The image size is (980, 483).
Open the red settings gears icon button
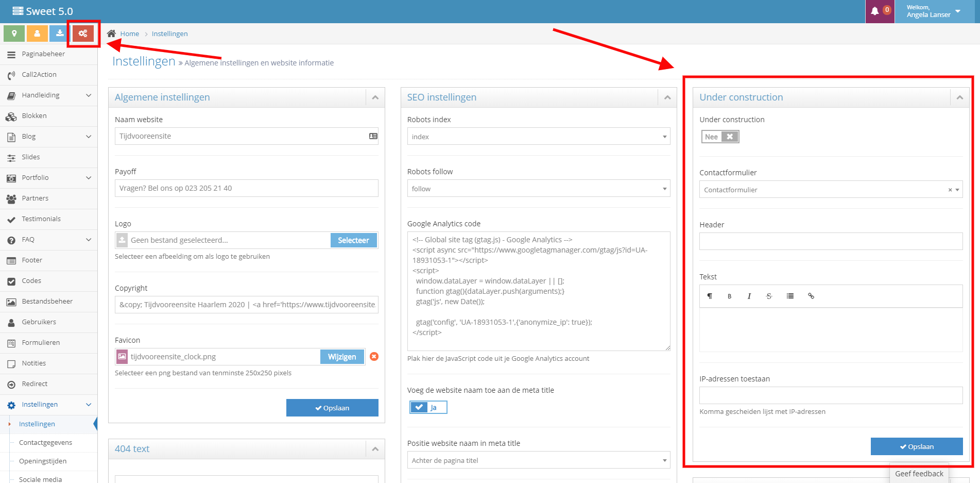coord(83,34)
